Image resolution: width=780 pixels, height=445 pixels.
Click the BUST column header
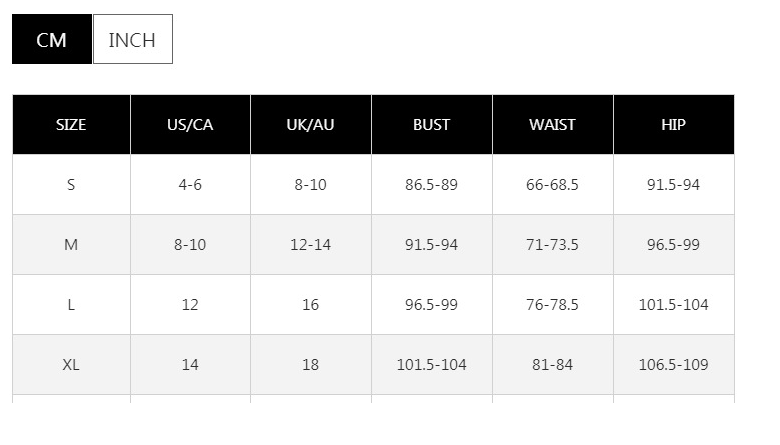point(431,125)
